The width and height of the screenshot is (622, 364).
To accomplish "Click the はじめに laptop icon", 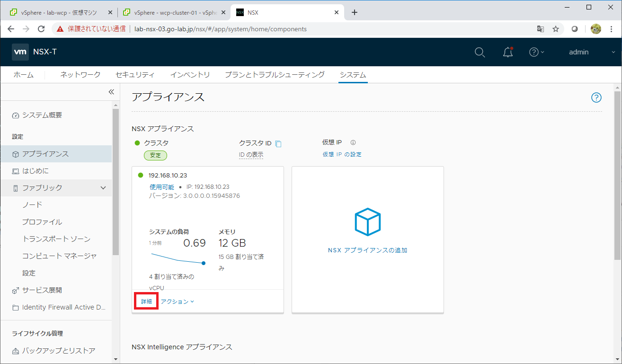I will (16, 171).
